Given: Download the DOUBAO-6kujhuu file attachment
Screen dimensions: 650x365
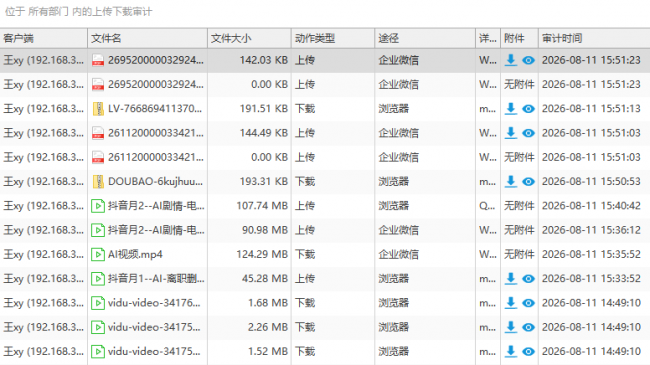Looking at the screenshot, I should coord(511,181).
